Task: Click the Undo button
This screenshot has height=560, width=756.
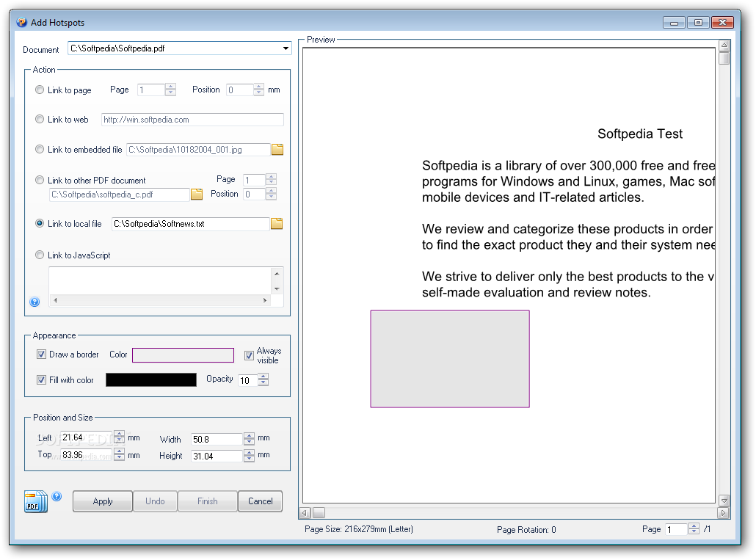Action: (x=156, y=501)
